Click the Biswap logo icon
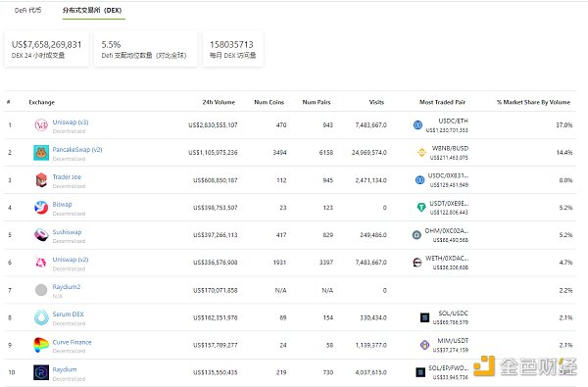Viewport: 588px width, 387px height. (x=41, y=208)
